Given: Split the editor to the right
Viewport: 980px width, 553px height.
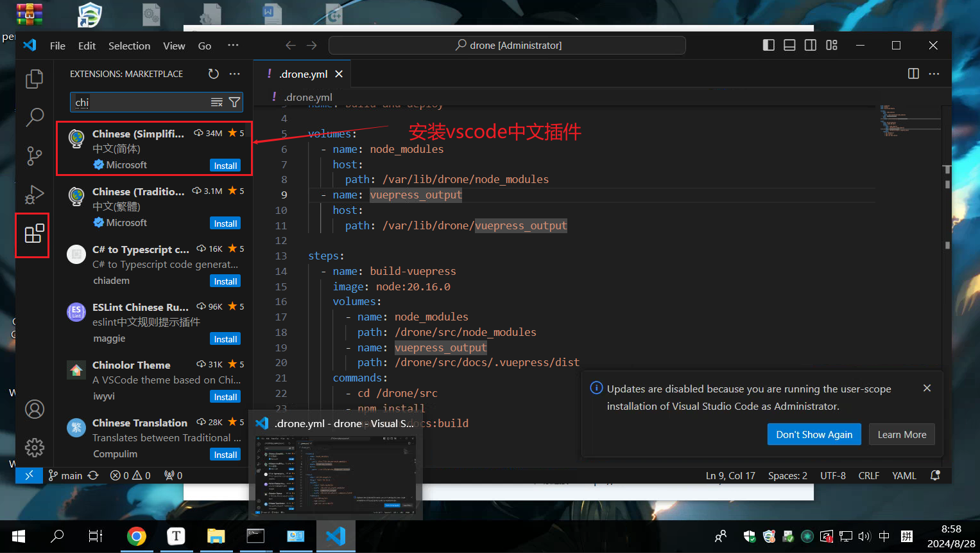Looking at the screenshot, I should (913, 74).
